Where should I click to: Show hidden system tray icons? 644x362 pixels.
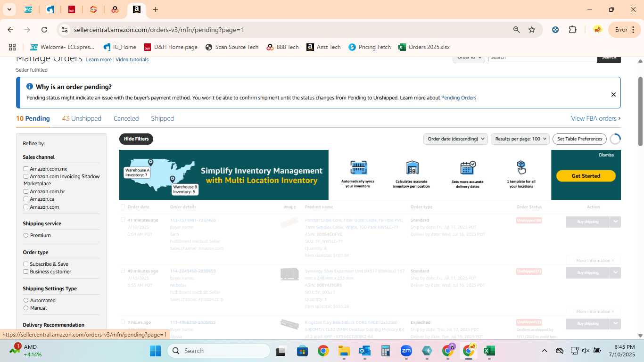point(544,351)
